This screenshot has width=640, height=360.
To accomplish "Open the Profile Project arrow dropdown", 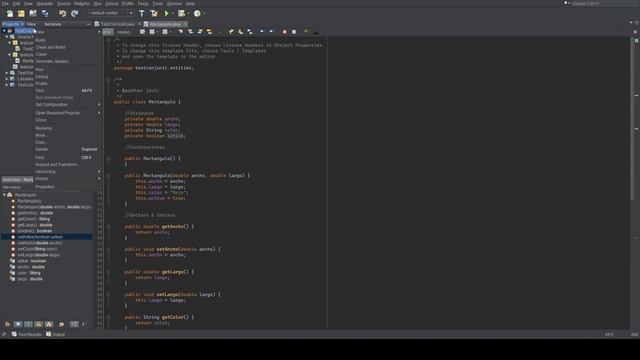I will coord(204,13).
